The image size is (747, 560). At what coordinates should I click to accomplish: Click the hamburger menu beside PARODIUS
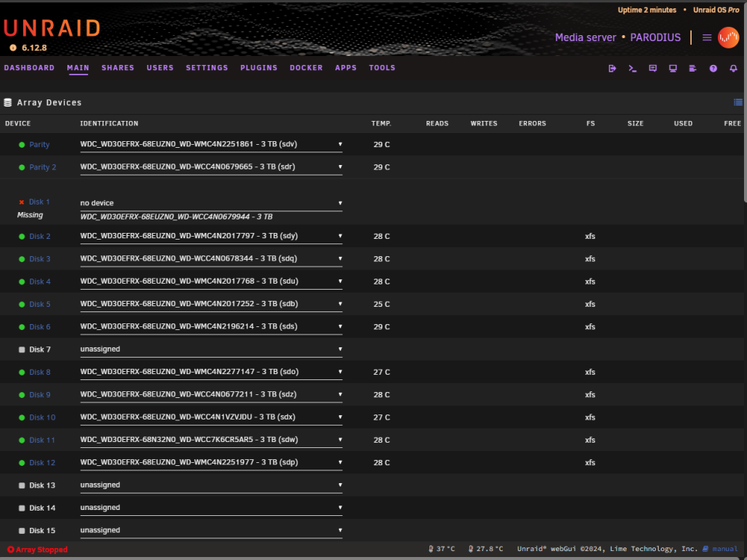tap(707, 37)
